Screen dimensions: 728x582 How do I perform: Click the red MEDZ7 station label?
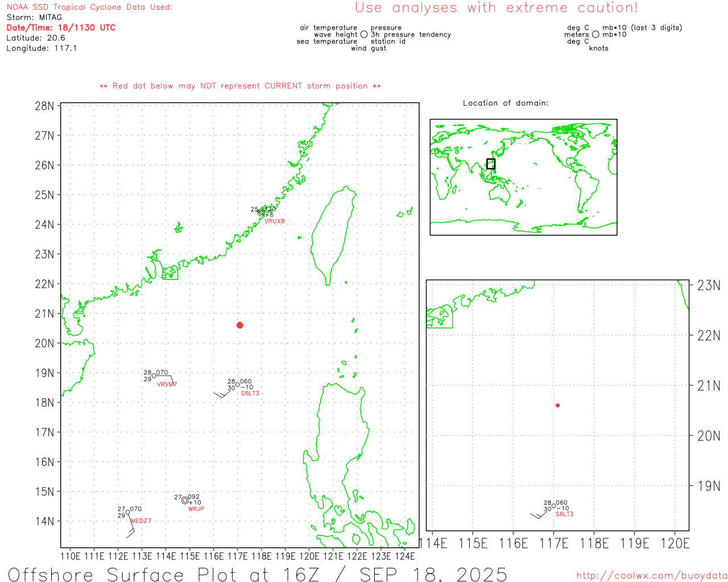(x=141, y=521)
